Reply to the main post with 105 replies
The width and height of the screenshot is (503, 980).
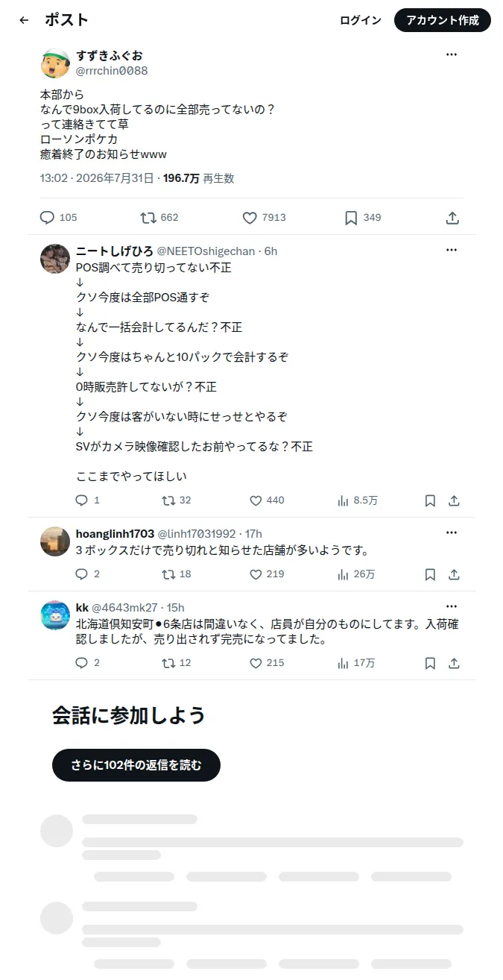coord(58,217)
